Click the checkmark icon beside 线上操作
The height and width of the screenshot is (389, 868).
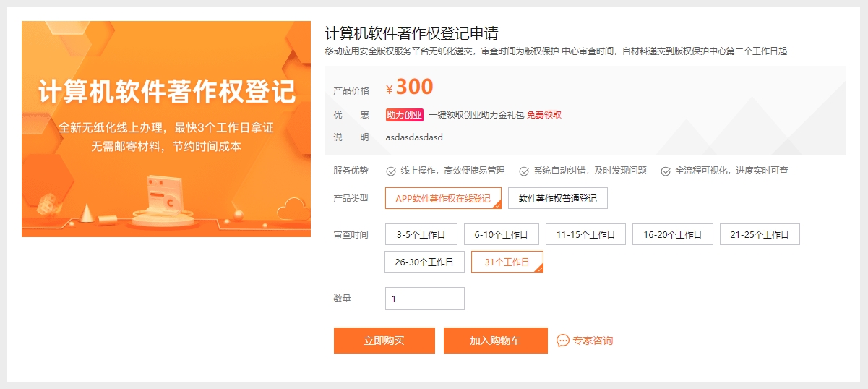[391, 171]
